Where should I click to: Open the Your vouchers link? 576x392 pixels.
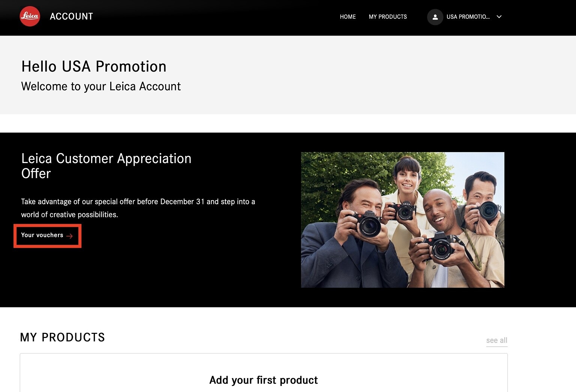point(47,236)
